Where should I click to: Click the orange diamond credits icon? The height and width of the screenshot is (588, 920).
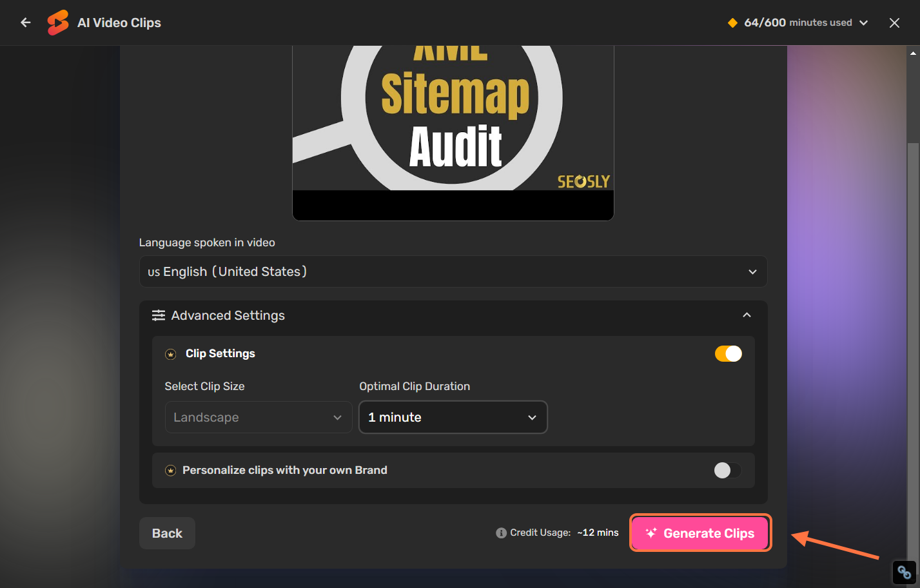point(732,23)
